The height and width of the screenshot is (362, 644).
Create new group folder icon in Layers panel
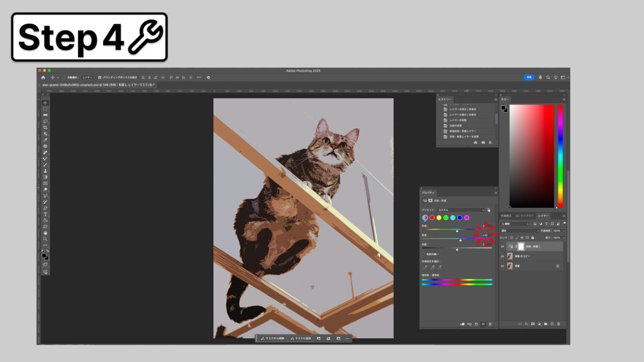[x=546, y=324]
